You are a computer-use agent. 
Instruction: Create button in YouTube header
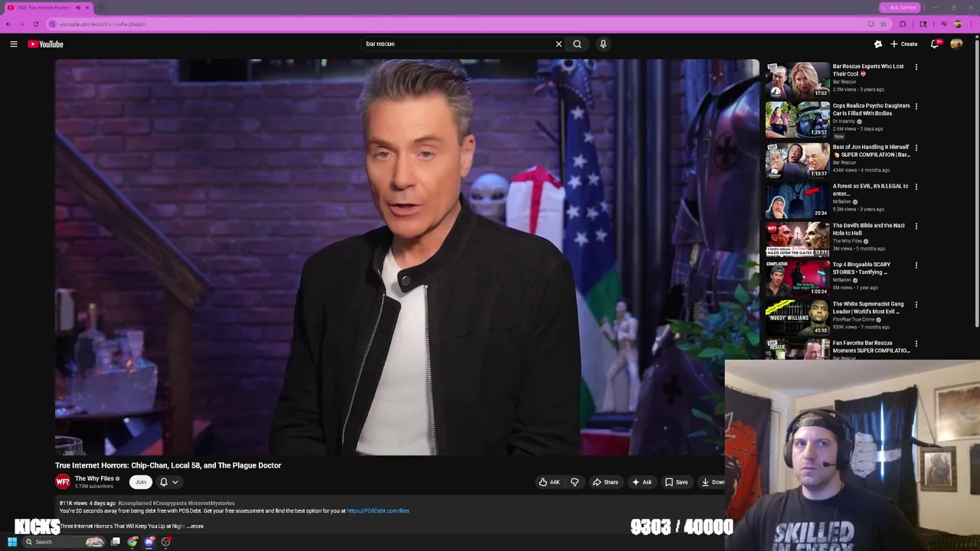click(x=904, y=44)
